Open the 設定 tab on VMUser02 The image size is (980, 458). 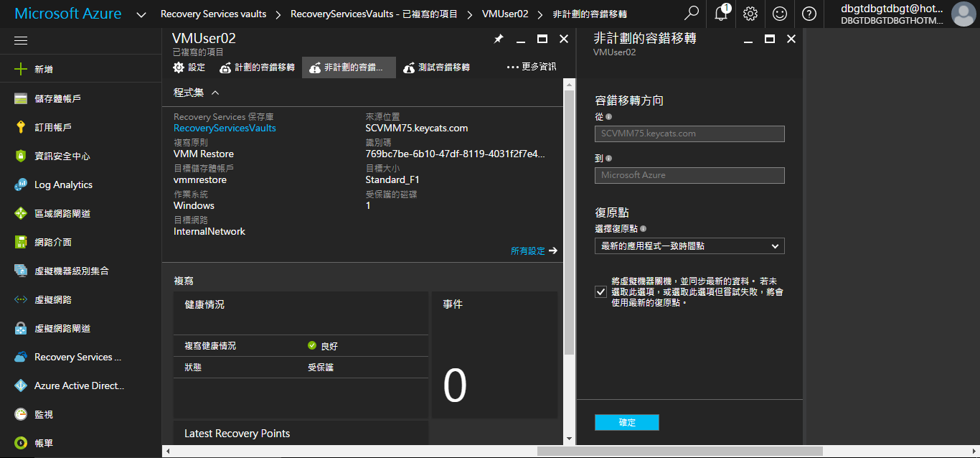190,69
